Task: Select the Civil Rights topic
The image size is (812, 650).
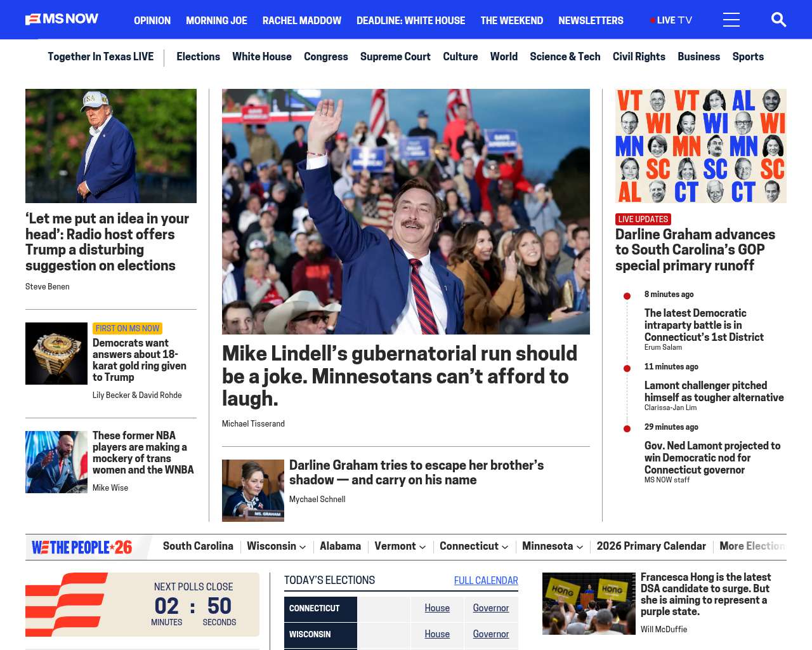Action: pos(639,56)
